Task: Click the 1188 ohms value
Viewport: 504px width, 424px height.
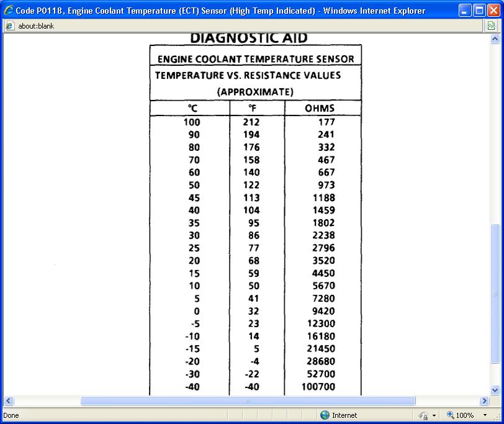Action: (324, 197)
